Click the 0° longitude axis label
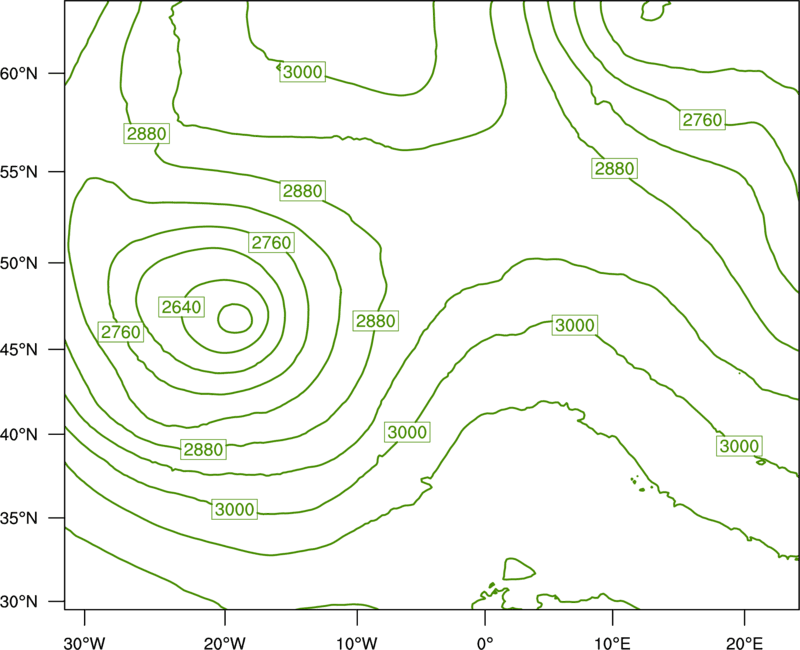The height and width of the screenshot is (650, 800). click(x=485, y=643)
